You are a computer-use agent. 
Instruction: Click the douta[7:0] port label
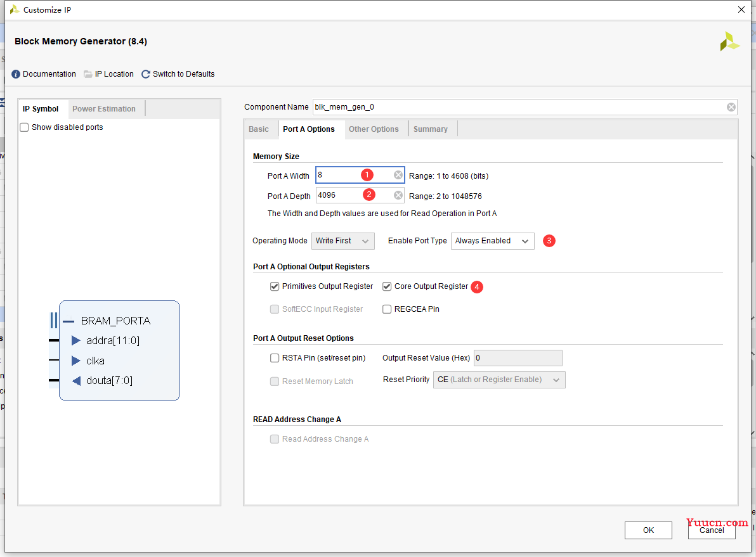pos(110,381)
